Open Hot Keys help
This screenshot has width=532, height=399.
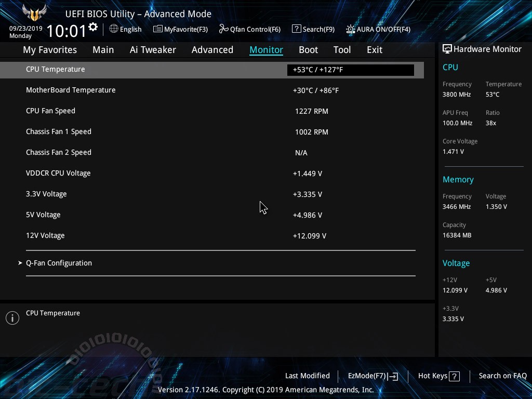438,376
